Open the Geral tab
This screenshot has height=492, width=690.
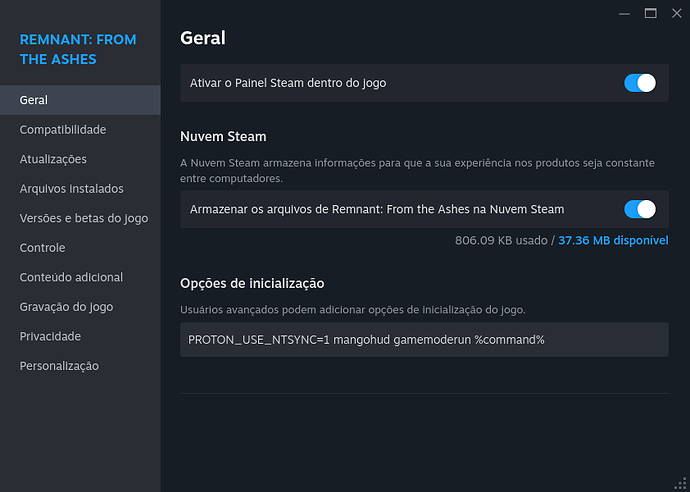tap(80, 100)
